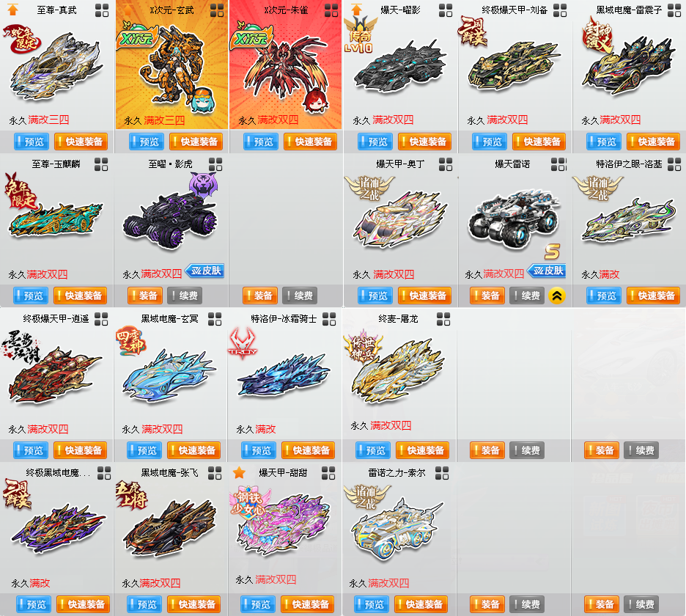Click grid icon on 终麦-屠龙 card
This screenshot has height=616, width=686.
point(443,319)
